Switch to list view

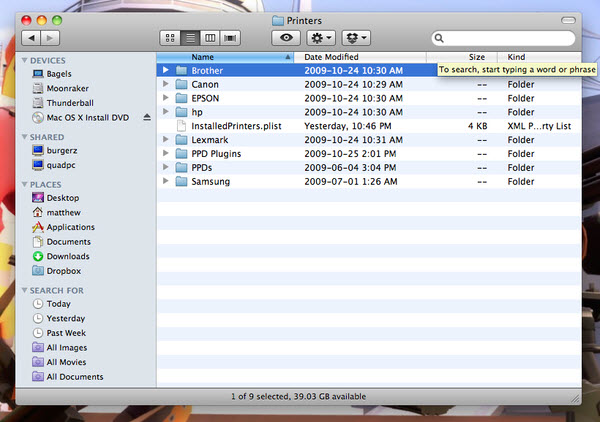190,38
